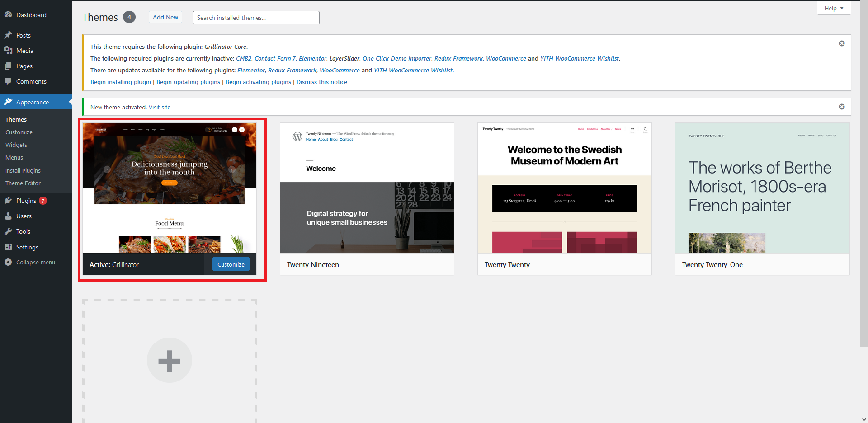The width and height of the screenshot is (868, 423).
Task: Click the Plugins plug icon
Action: pos(8,201)
